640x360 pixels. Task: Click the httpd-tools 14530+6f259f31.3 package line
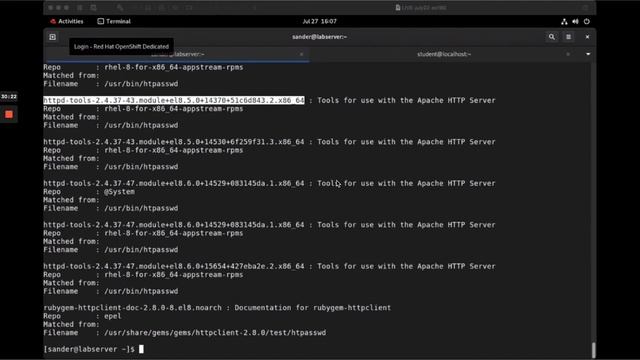269,142
